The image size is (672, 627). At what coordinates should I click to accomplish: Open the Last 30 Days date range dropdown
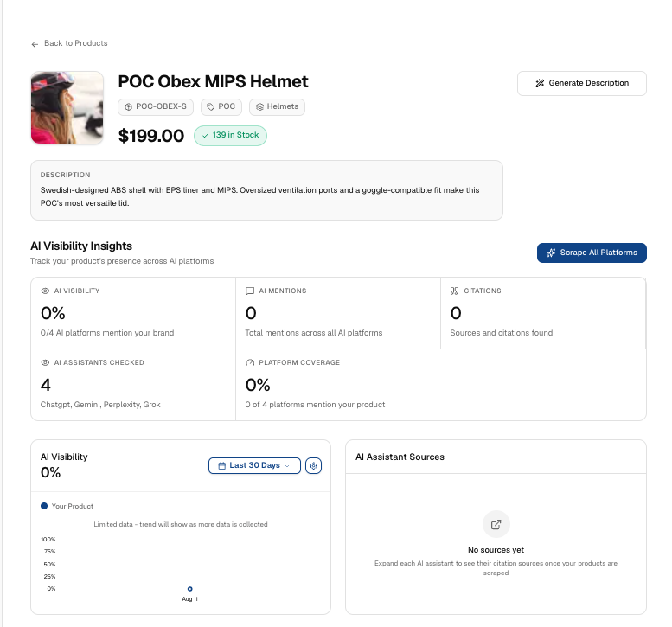254,465
